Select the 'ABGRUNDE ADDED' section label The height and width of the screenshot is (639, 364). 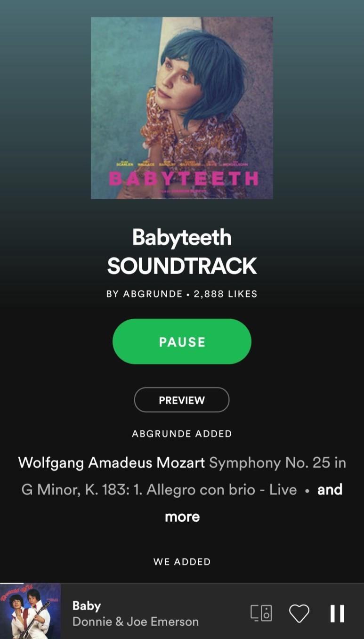point(182,434)
